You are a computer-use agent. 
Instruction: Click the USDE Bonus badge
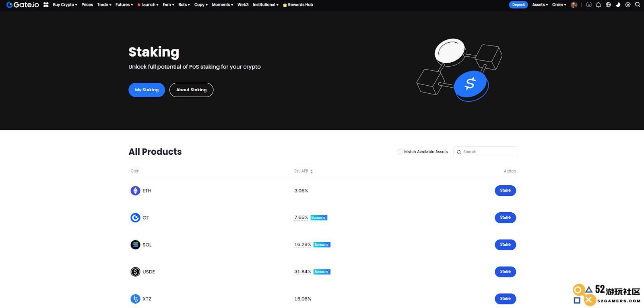click(x=322, y=272)
